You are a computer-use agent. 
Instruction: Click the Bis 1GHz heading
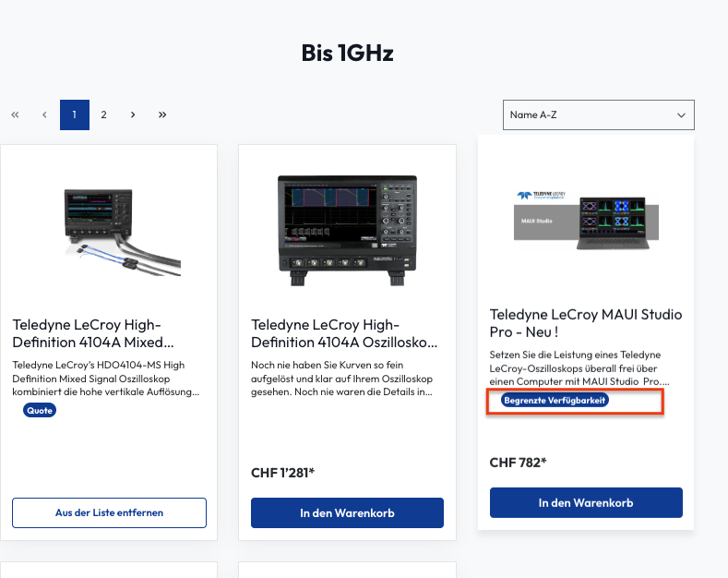tap(347, 53)
